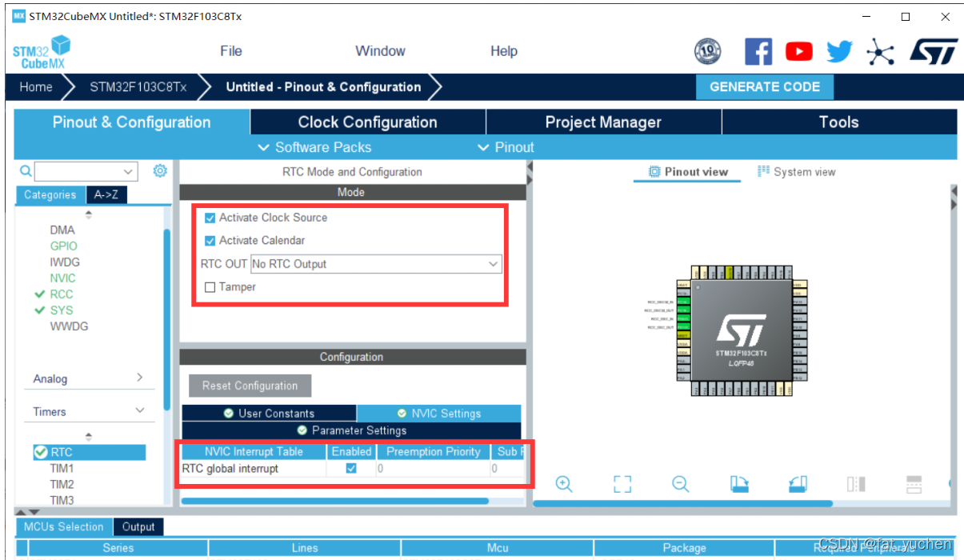Click Reset Configuration button
The width and height of the screenshot is (964, 560).
click(250, 386)
